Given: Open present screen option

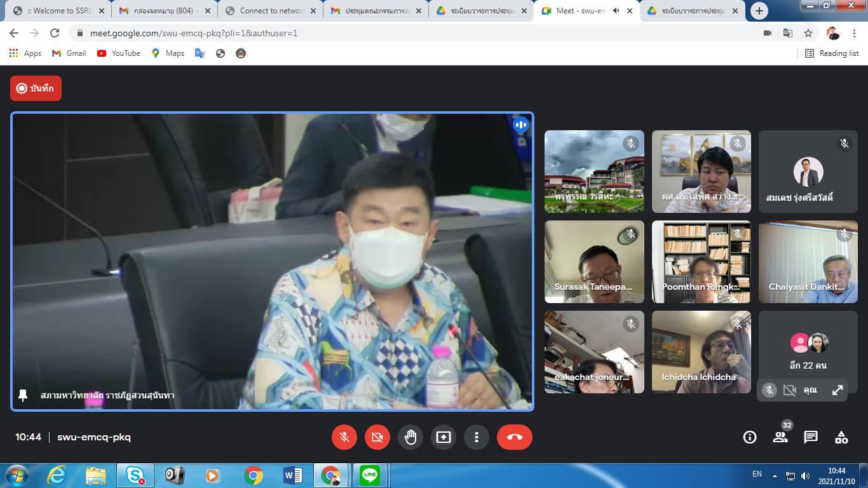Looking at the screenshot, I should tap(444, 437).
